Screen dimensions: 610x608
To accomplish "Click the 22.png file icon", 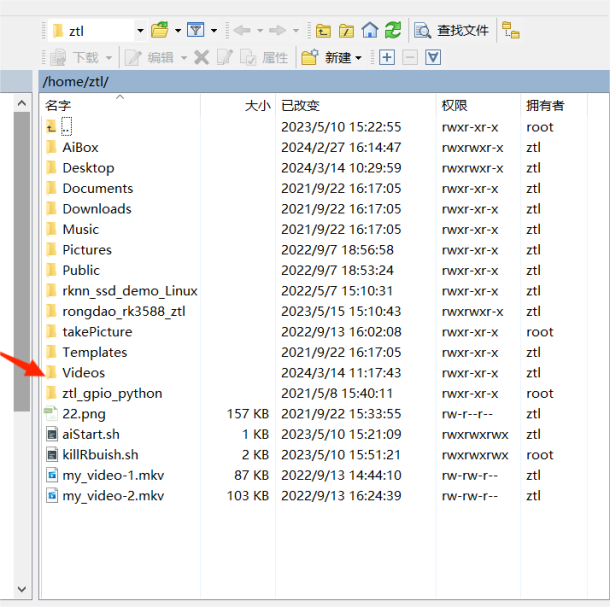I will tap(51, 414).
